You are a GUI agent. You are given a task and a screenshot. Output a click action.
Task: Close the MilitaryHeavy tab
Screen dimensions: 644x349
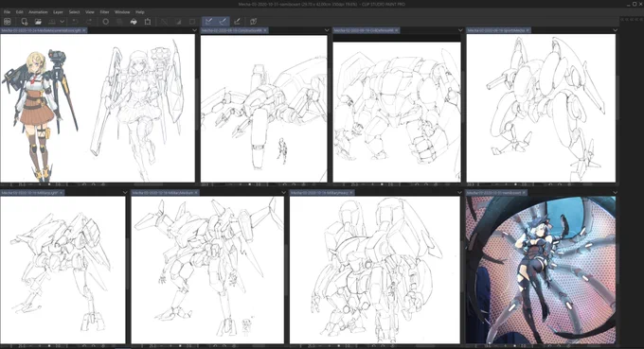(x=350, y=193)
